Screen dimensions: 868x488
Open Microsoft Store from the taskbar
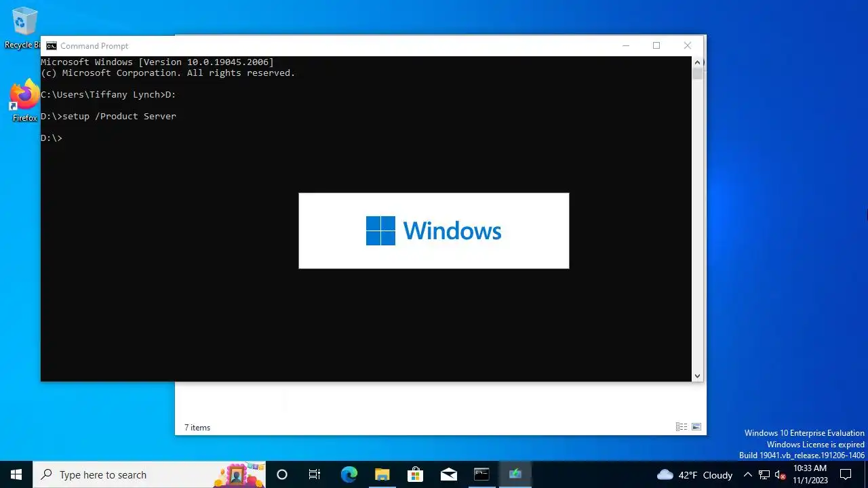point(415,474)
